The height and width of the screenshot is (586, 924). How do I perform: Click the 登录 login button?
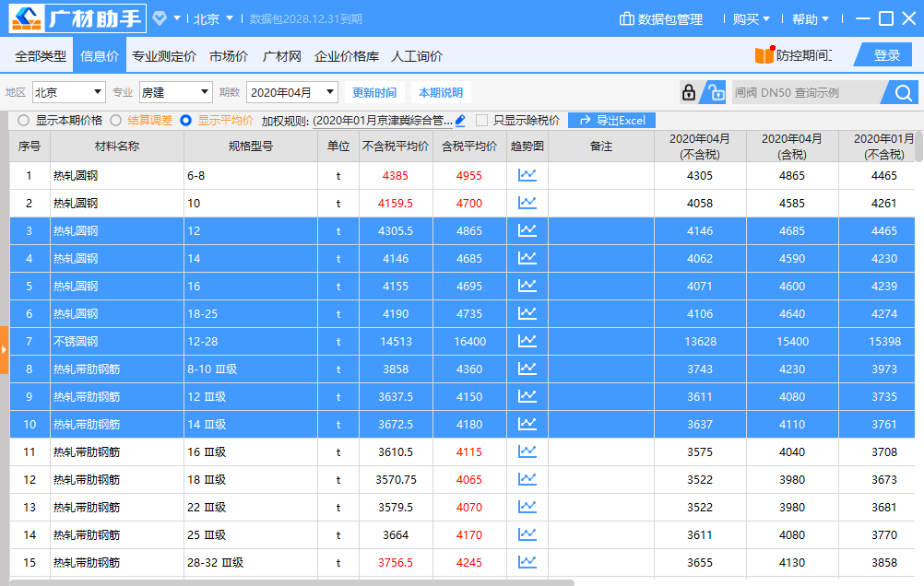(x=886, y=55)
